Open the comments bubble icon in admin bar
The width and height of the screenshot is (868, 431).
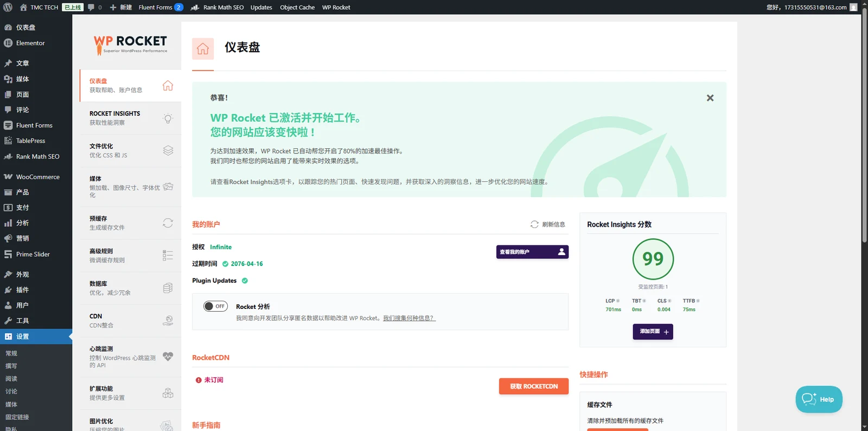coord(91,8)
